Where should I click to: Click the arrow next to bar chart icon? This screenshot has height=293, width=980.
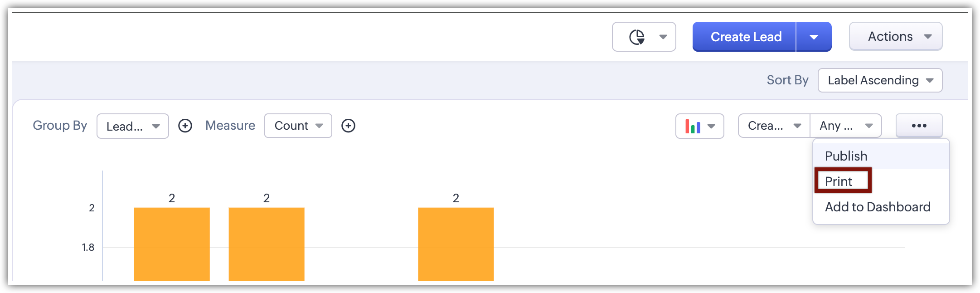711,126
